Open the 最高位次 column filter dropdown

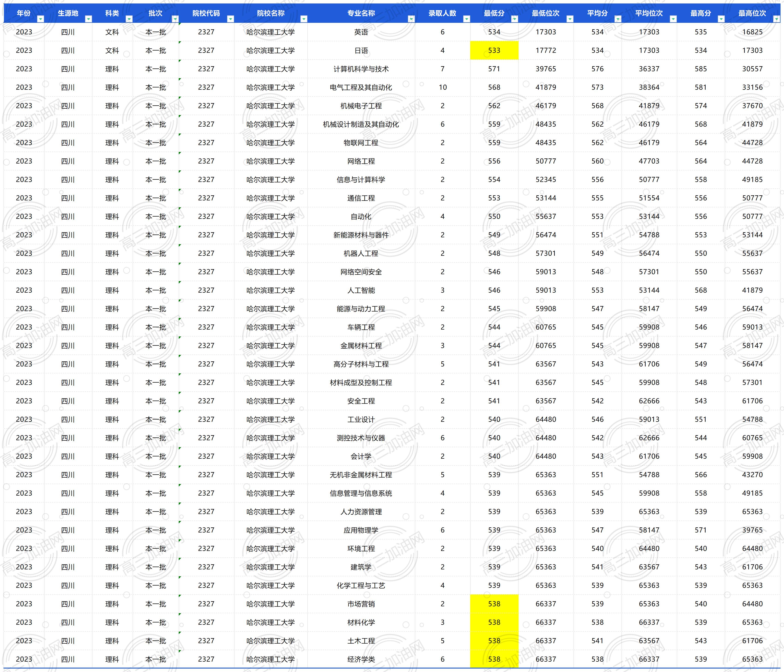776,19
